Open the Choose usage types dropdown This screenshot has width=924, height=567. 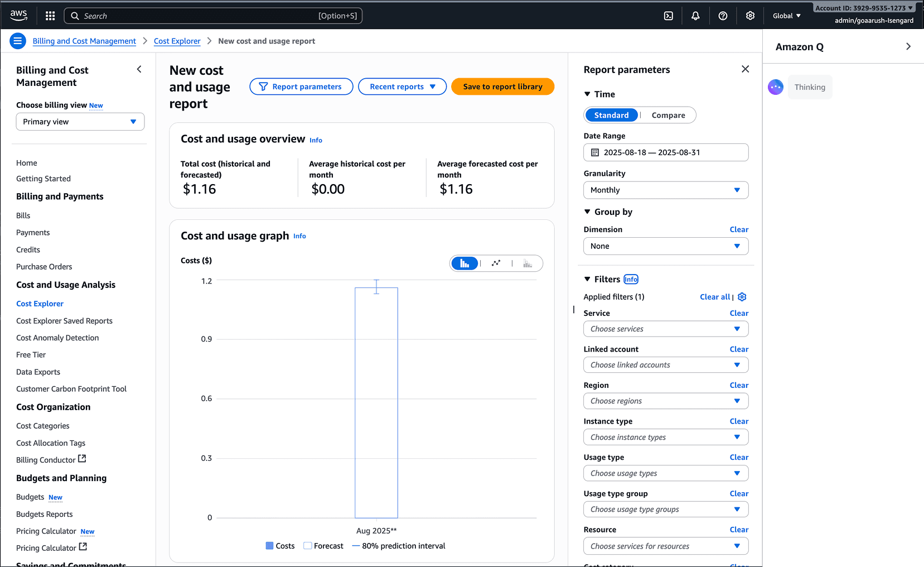(666, 473)
